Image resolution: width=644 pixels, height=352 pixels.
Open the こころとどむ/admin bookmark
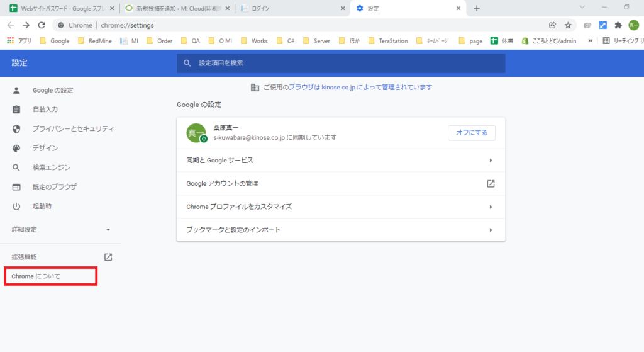click(x=549, y=40)
